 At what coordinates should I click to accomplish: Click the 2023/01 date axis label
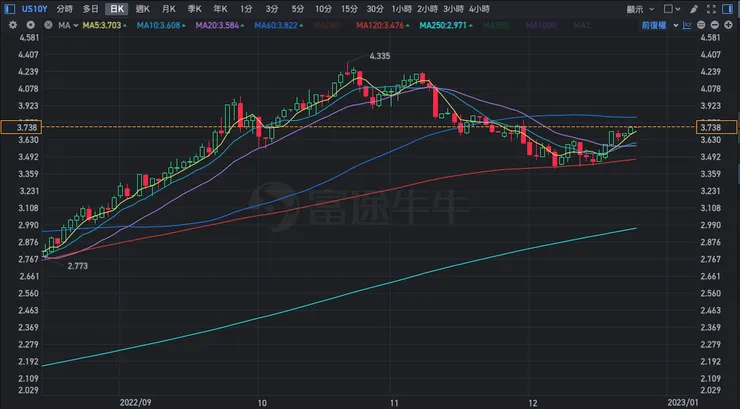683,402
